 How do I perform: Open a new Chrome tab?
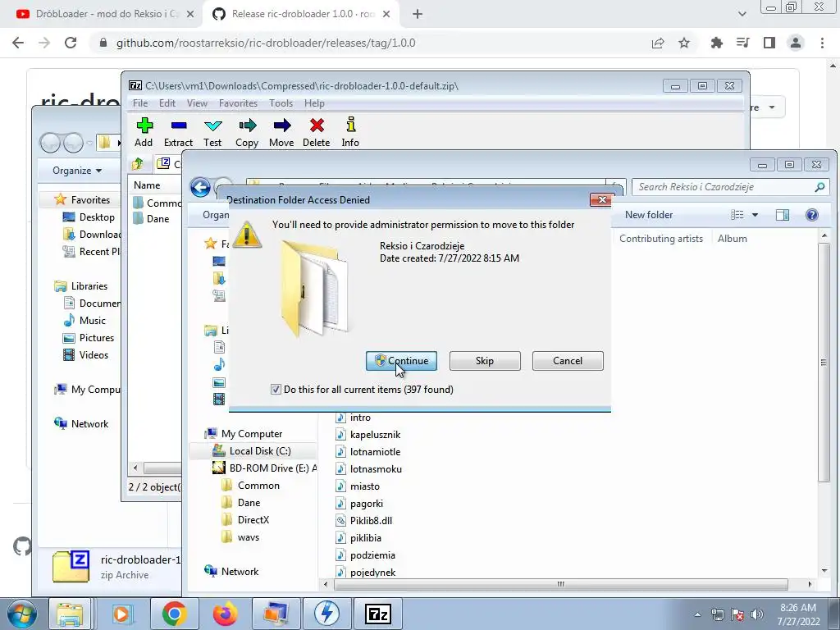coord(418,15)
